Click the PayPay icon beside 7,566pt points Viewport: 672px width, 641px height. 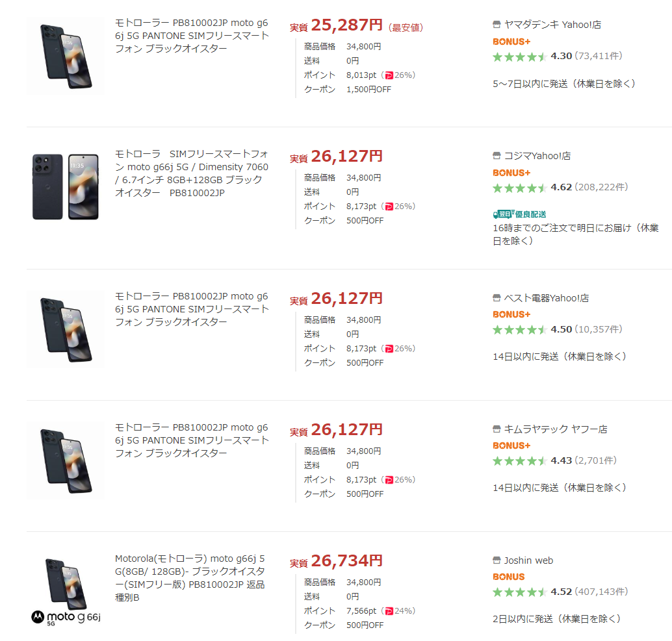pos(388,611)
